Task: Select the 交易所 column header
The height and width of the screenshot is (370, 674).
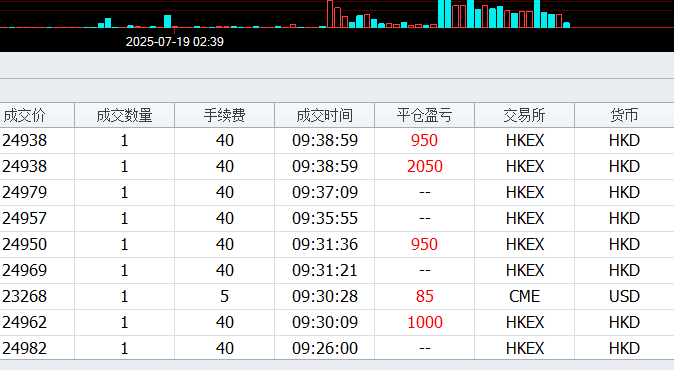Action: (x=524, y=115)
